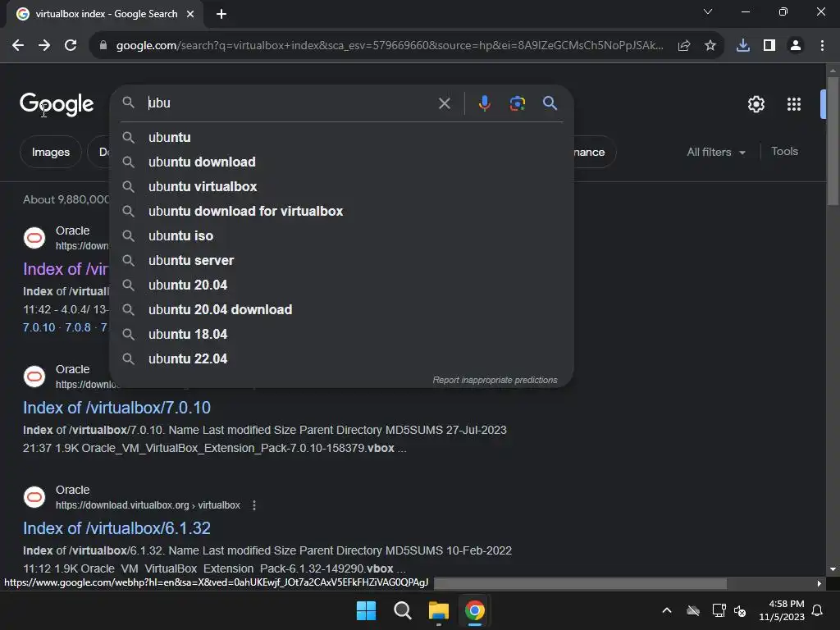Open File Explorer from taskbar
This screenshot has height=630, width=840.
click(438, 610)
